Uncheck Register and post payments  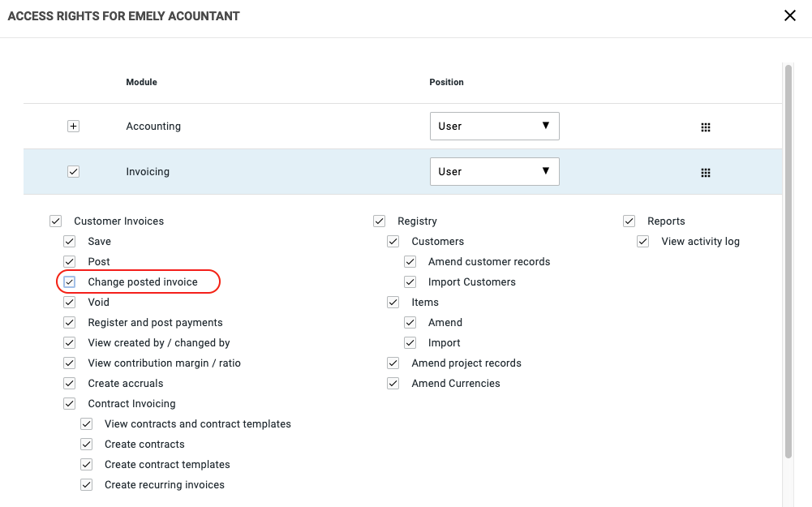pos(70,323)
